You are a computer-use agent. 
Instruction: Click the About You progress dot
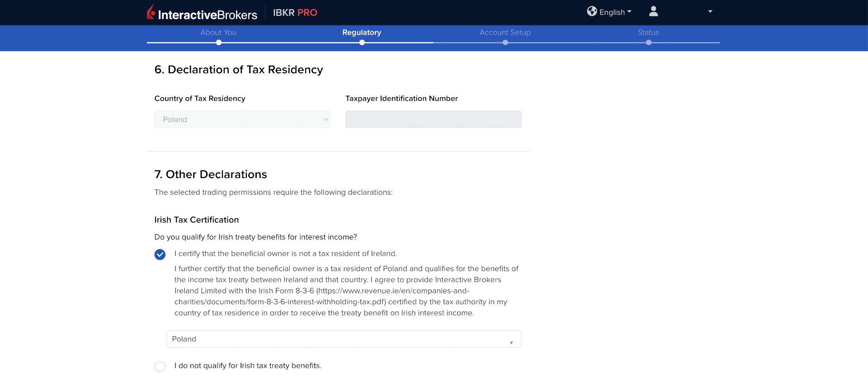coord(219,42)
